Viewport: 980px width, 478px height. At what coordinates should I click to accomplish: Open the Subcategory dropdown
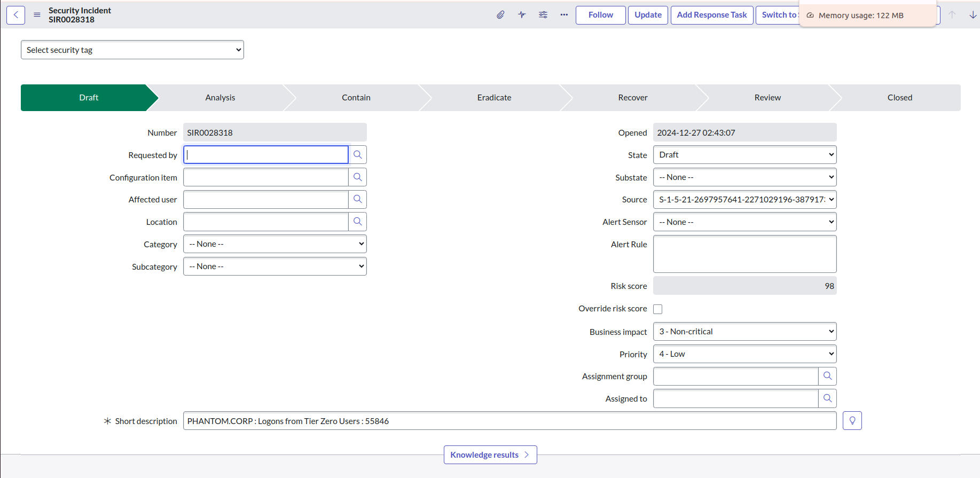click(275, 267)
